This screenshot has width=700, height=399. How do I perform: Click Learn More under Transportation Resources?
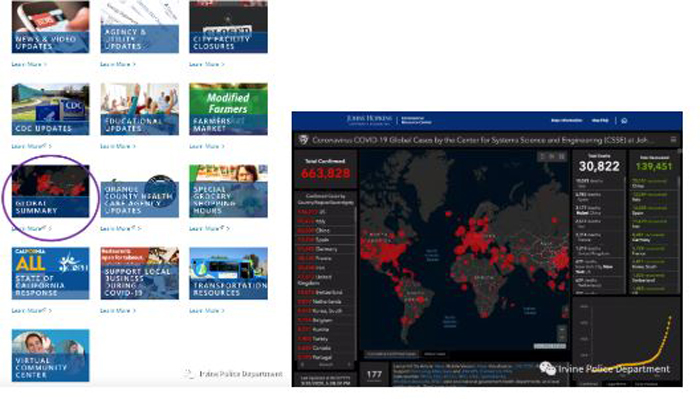pos(207,311)
